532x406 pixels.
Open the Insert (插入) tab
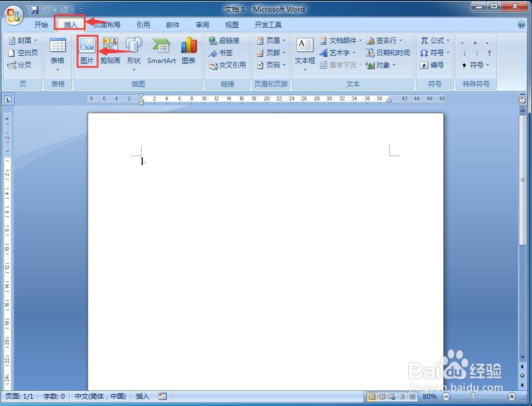pos(71,25)
